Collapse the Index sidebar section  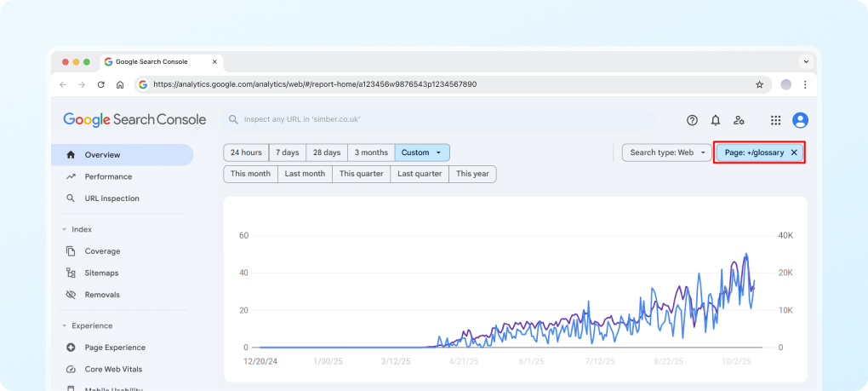65,229
